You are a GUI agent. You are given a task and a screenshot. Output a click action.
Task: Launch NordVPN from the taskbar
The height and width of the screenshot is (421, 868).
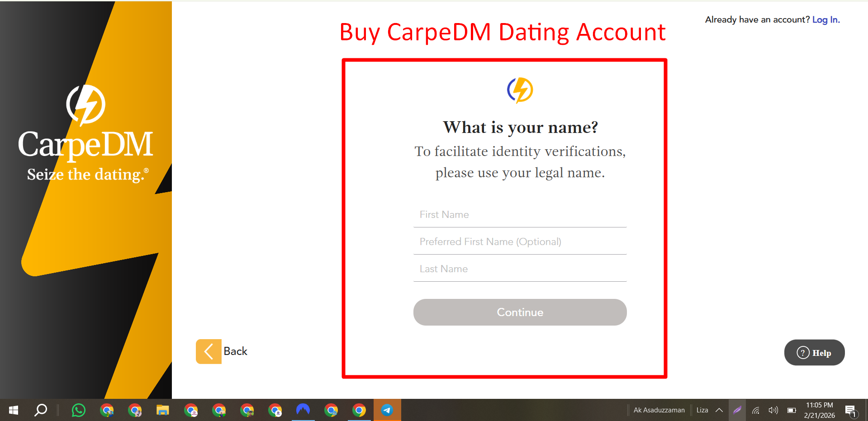[x=303, y=410]
